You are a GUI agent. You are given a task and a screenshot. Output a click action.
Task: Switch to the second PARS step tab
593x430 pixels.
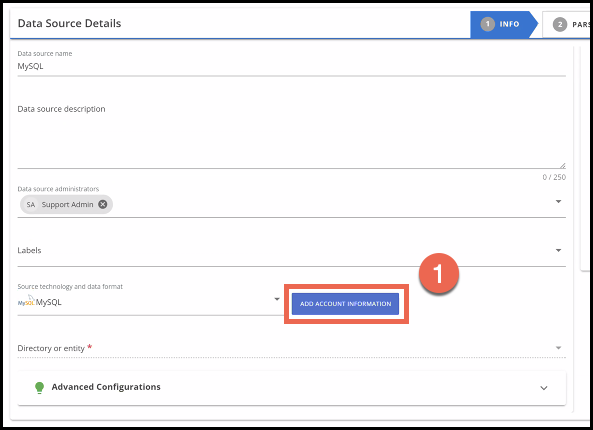[567, 25]
